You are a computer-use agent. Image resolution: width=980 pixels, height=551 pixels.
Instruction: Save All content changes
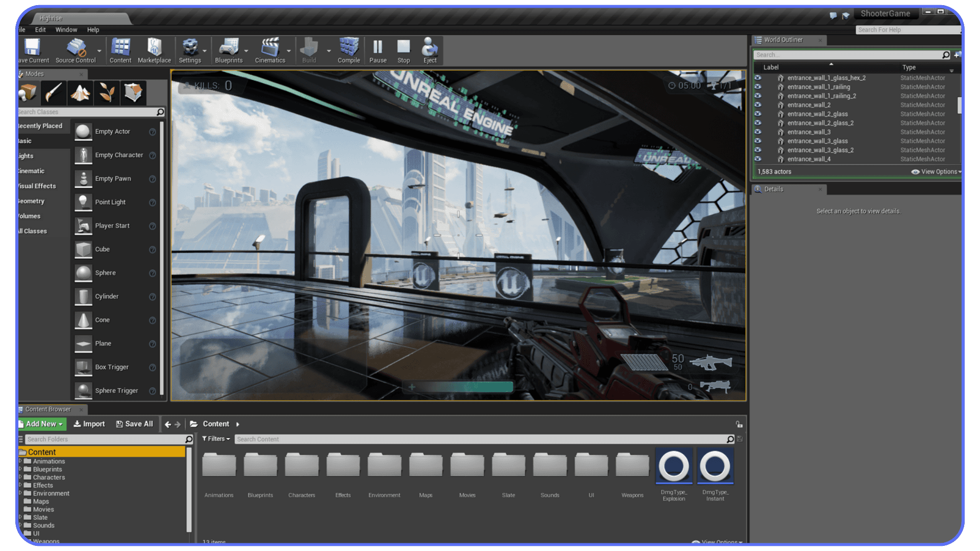[x=134, y=423]
